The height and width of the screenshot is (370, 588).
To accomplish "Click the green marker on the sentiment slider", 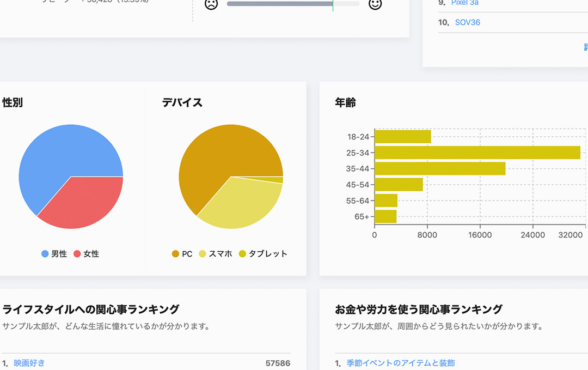I will (333, 4).
